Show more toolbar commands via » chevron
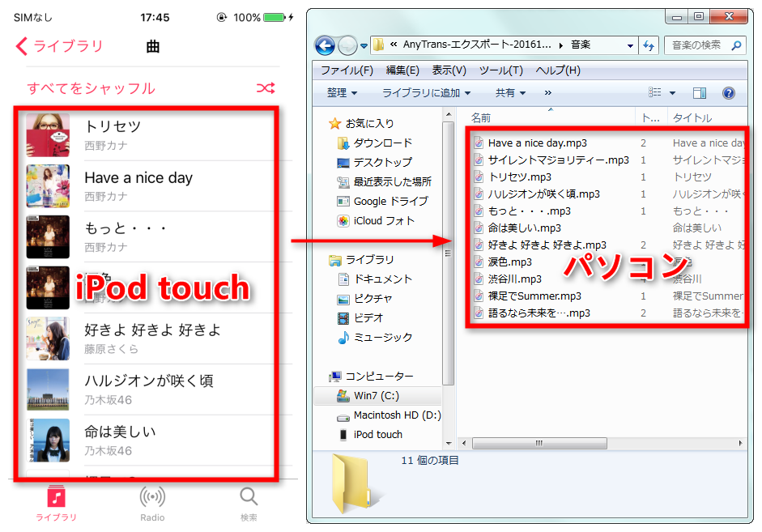 point(547,93)
